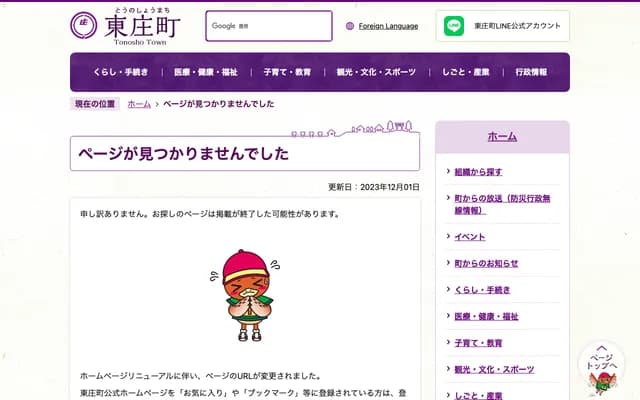Screen dimensions: 640x400
Task: Expand イベント in the sidebar
Action: pyautogui.click(x=469, y=237)
